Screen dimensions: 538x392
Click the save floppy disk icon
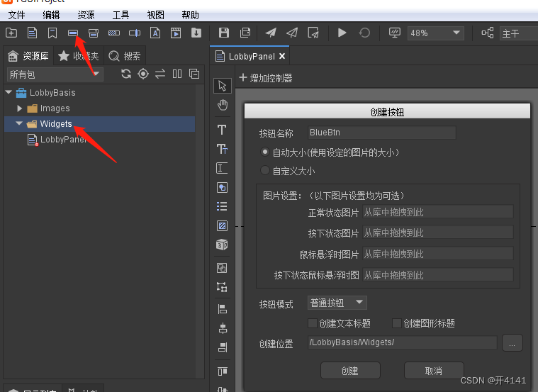point(224,33)
